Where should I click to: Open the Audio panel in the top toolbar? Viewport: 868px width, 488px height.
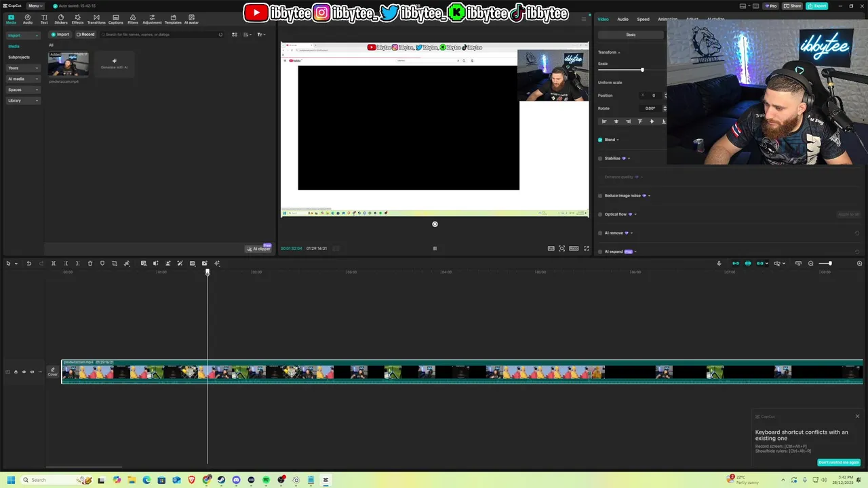click(27, 19)
